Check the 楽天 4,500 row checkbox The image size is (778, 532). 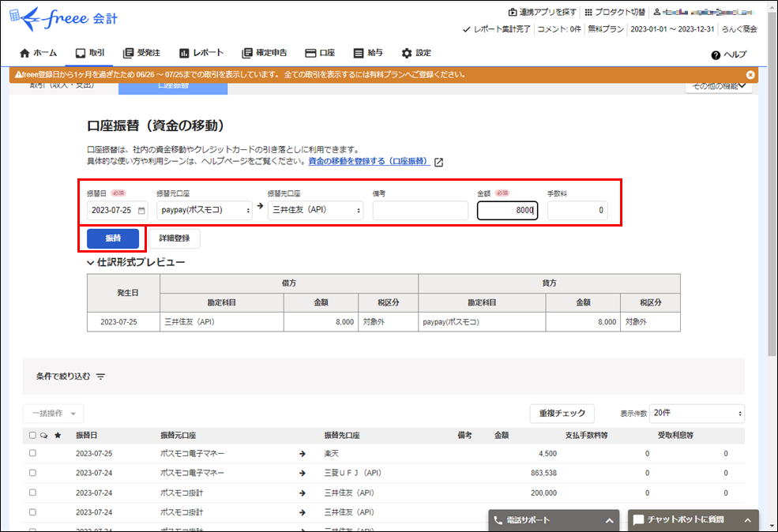click(32, 453)
